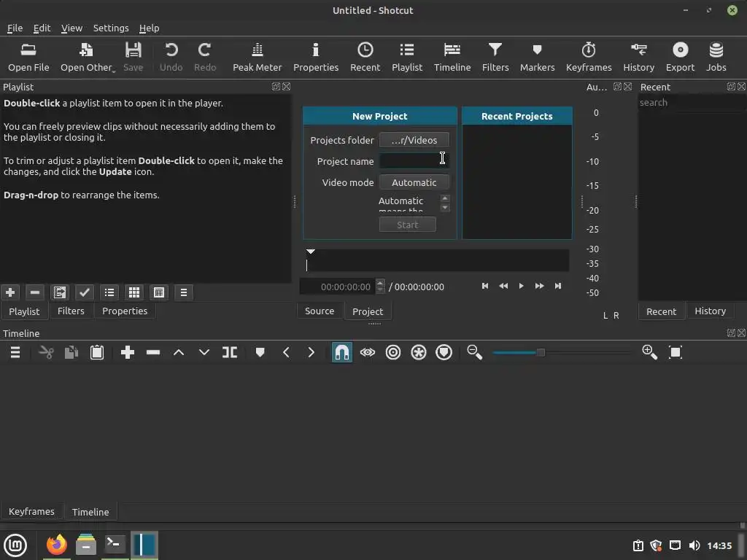Click the Open File toolbar icon

point(28,57)
